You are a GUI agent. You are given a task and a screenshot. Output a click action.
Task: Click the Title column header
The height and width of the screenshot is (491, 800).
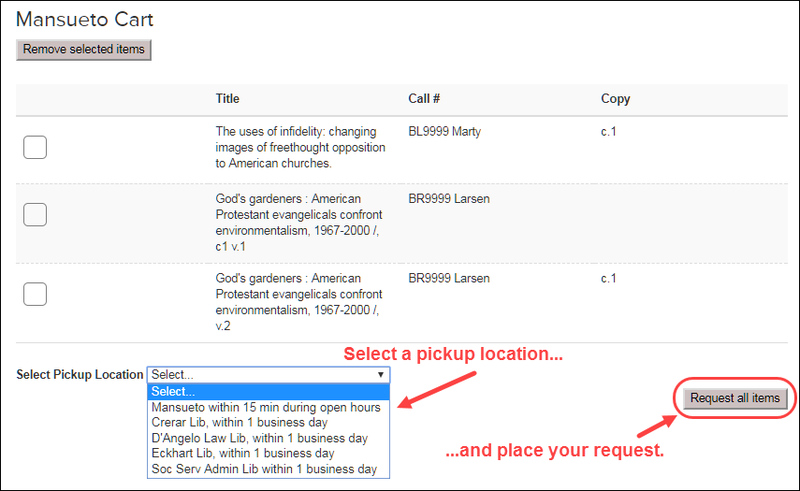coord(227,99)
